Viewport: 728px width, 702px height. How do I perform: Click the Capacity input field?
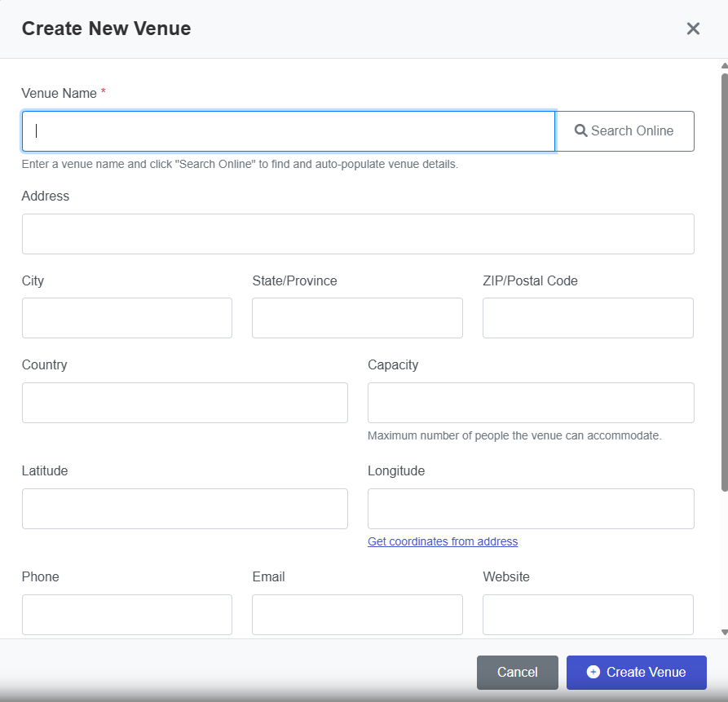[x=531, y=402]
